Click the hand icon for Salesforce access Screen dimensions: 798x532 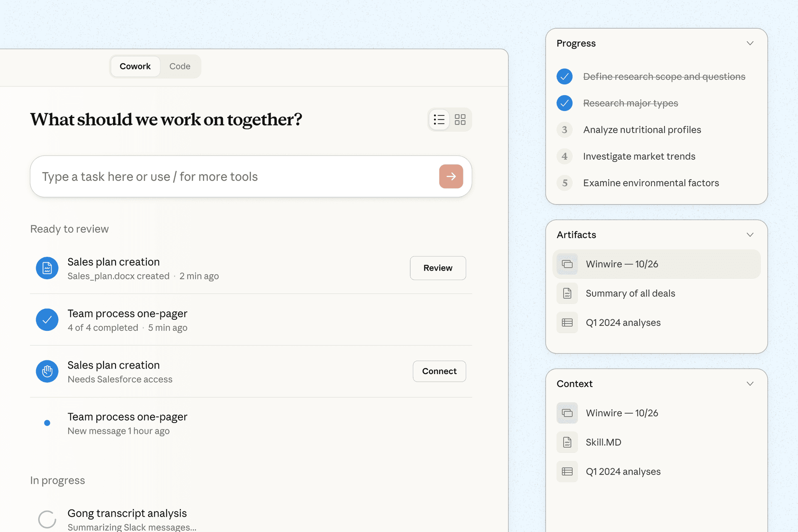(x=47, y=371)
